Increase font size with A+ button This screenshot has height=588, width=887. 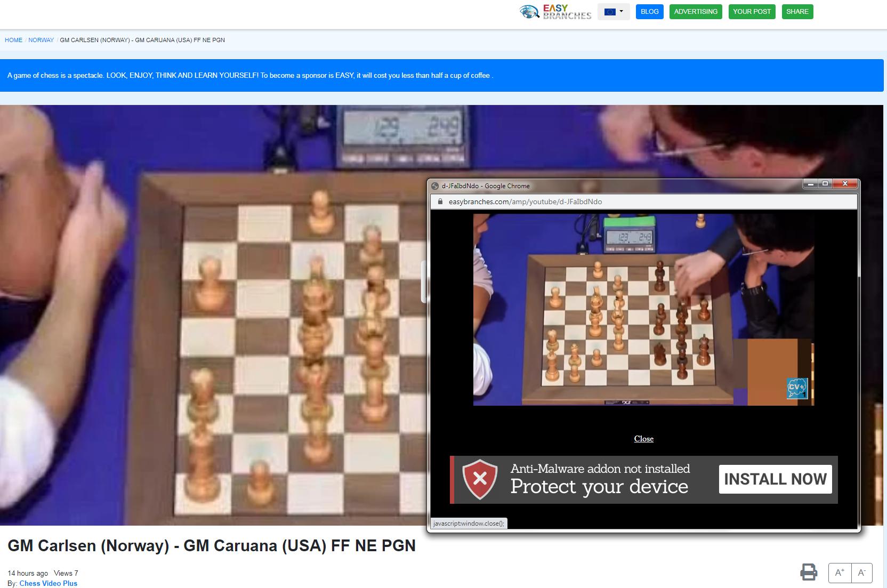coord(840,573)
